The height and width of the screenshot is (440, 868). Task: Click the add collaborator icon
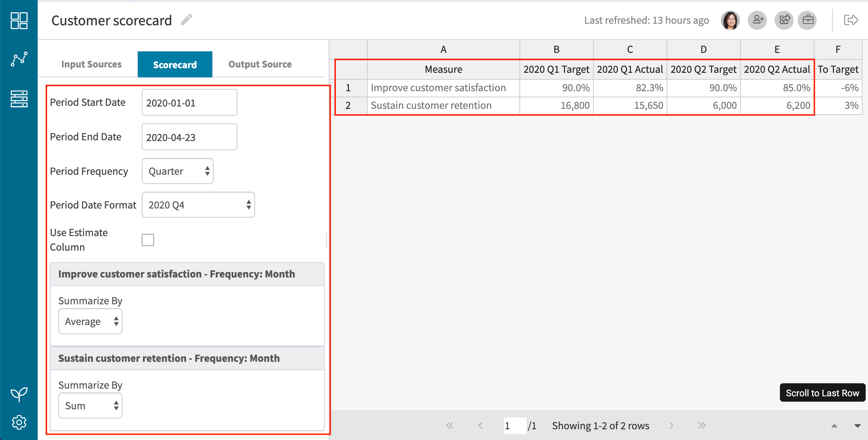click(x=757, y=20)
